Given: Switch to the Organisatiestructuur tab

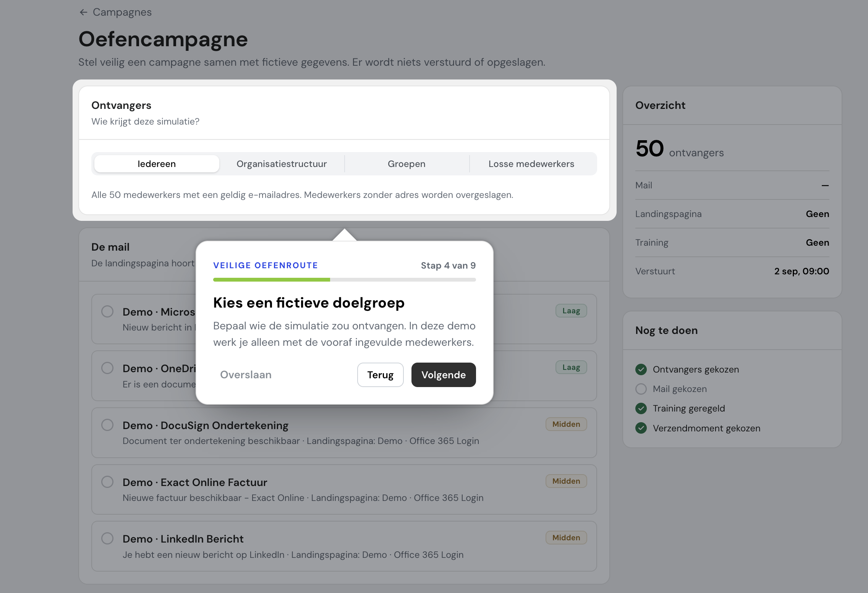Looking at the screenshot, I should pos(282,164).
